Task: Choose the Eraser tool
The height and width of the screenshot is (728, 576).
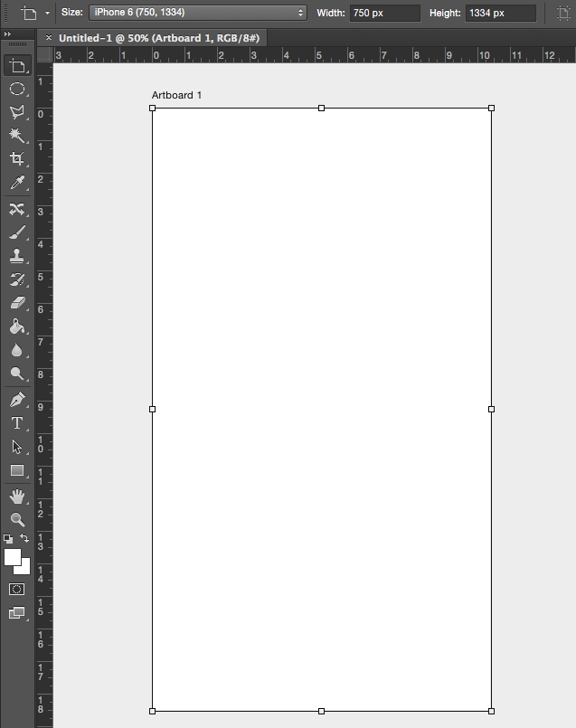Action: (x=16, y=303)
